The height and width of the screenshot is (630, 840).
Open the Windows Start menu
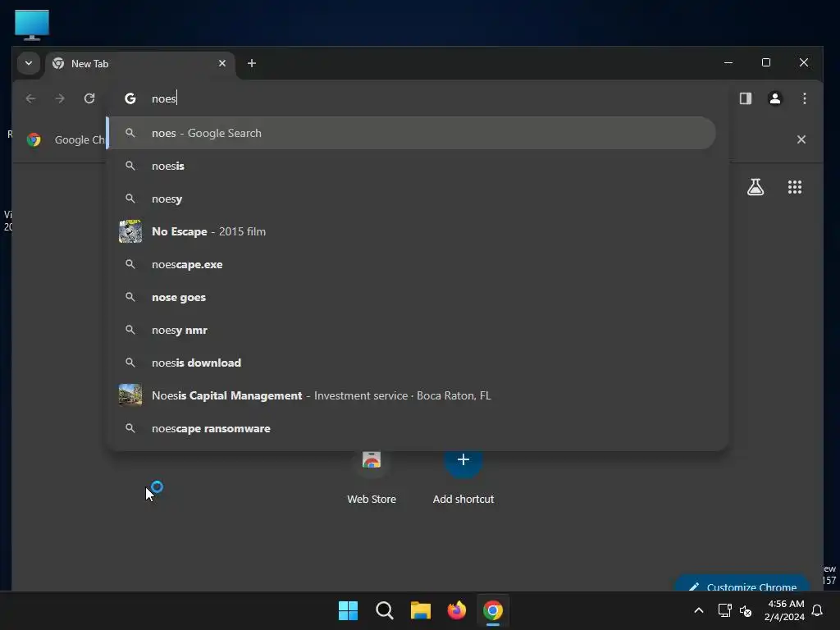[x=348, y=610]
